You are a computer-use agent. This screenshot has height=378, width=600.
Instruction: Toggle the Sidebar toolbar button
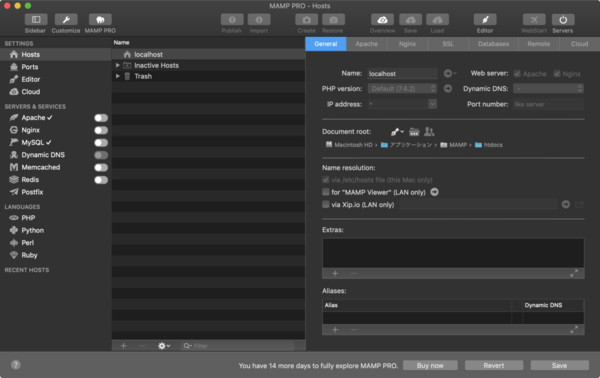[36, 20]
